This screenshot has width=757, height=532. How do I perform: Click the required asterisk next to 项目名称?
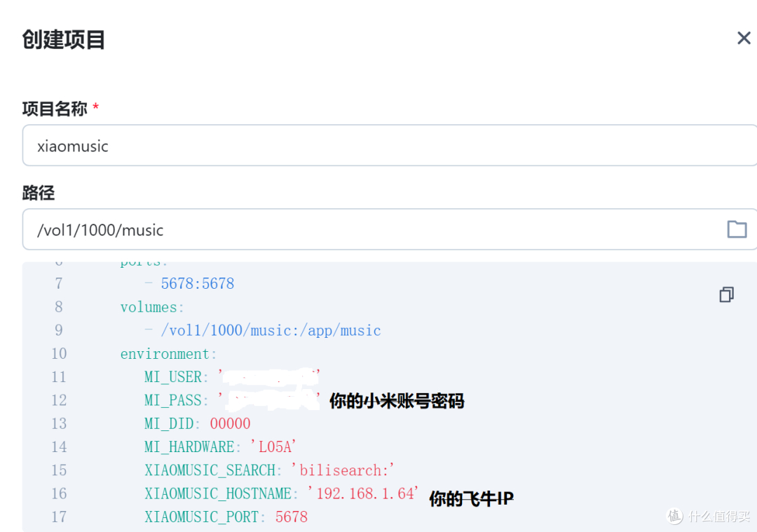(x=95, y=105)
